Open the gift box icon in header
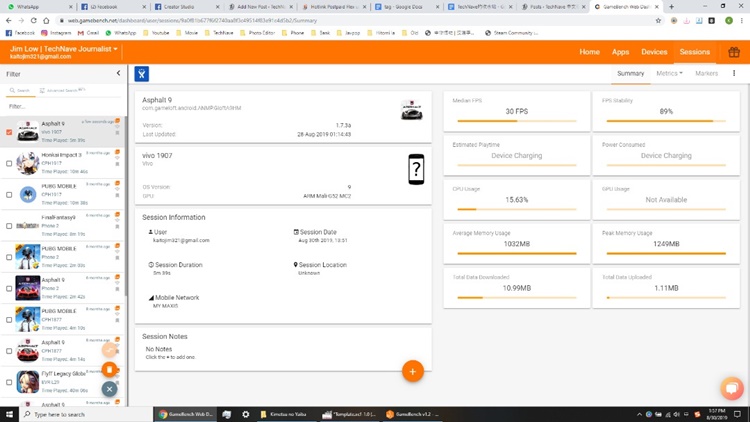 pyautogui.click(x=734, y=52)
